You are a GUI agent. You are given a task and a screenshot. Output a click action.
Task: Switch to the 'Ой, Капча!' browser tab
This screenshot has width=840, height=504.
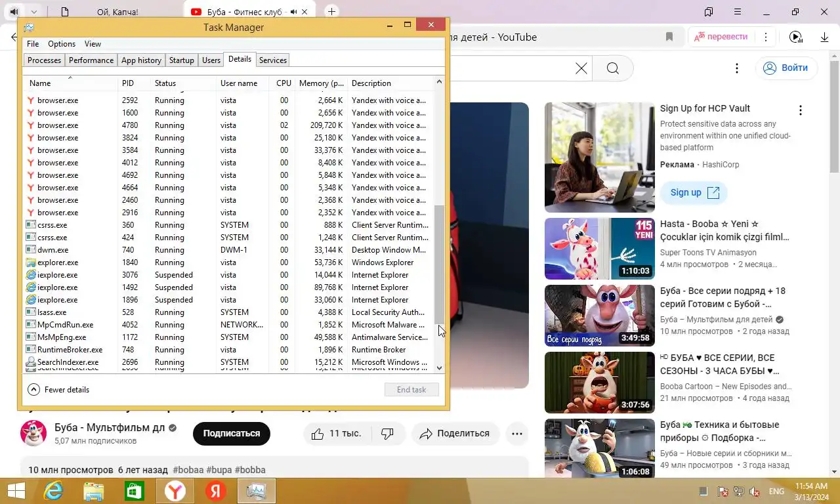[x=117, y=12]
